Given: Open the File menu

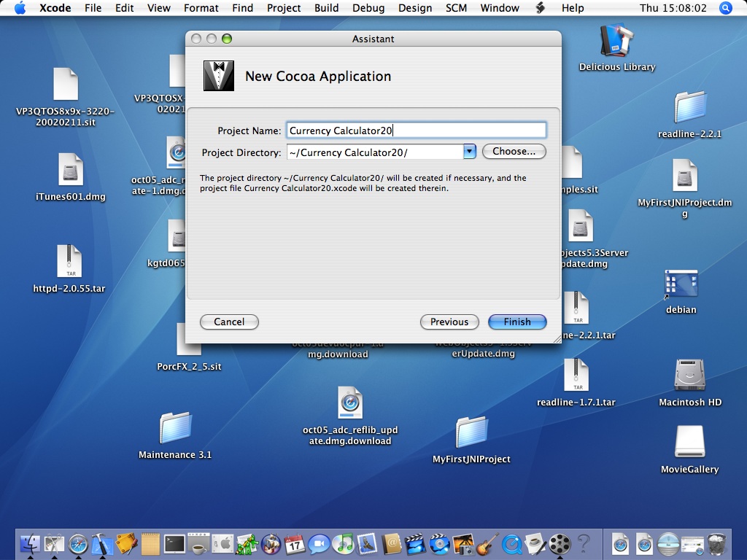Looking at the screenshot, I should tap(93, 8).
